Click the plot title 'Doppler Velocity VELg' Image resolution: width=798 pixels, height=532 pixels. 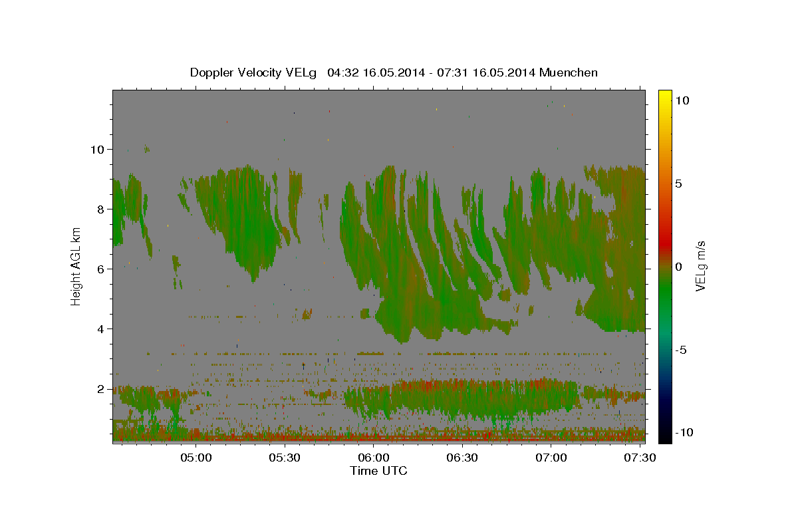pos(255,72)
